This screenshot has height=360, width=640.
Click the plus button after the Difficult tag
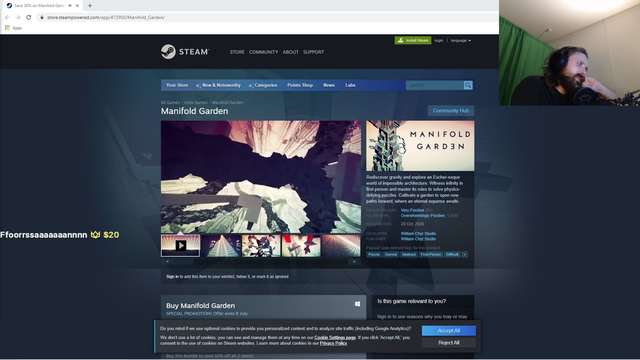[464, 254]
